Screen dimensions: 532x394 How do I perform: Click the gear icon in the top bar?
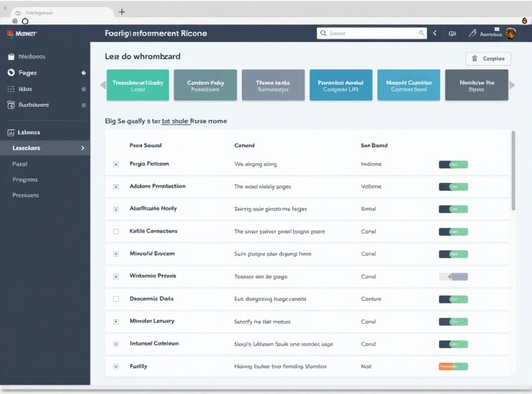(x=454, y=32)
